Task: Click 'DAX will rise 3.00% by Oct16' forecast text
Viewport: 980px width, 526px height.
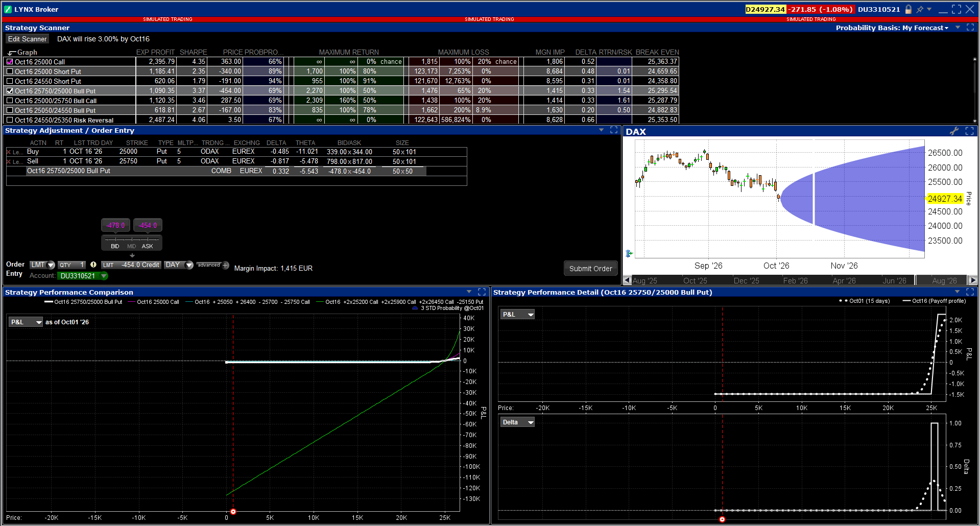Action: point(103,39)
